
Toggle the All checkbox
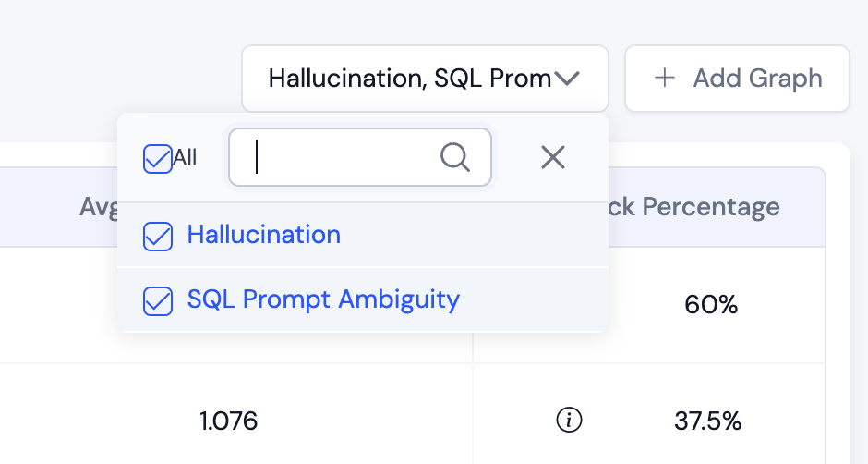click(x=158, y=158)
